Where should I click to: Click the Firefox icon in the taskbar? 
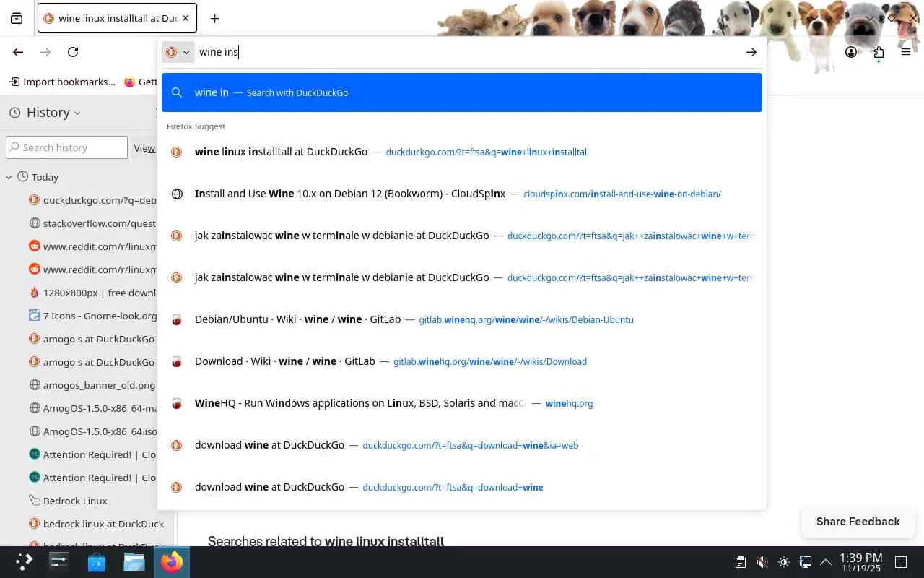(x=172, y=562)
